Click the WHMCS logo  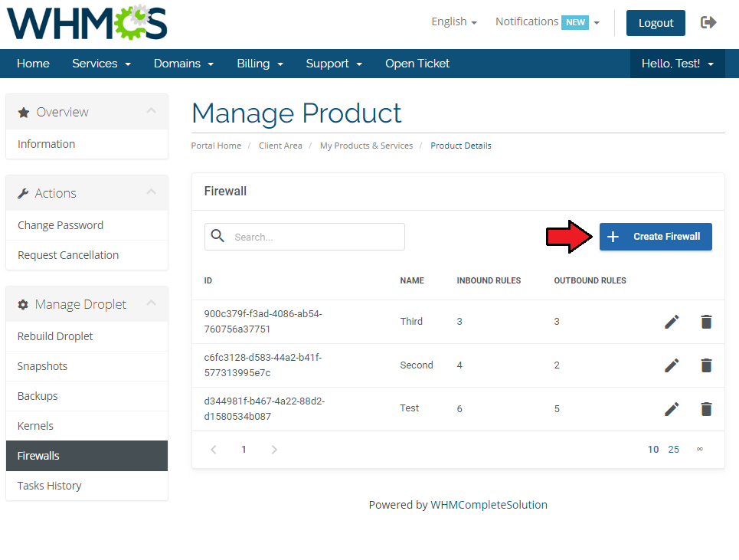click(87, 23)
